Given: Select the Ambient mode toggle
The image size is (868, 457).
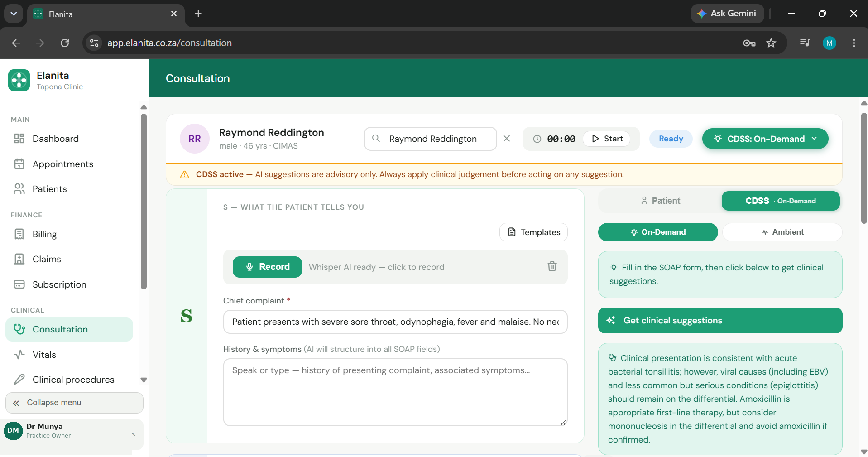Looking at the screenshot, I should [x=782, y=232].
